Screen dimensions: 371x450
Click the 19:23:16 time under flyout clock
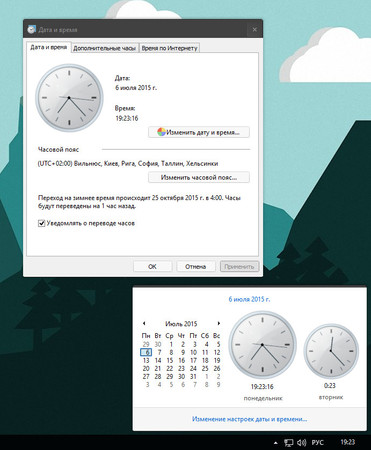[262, 387]
